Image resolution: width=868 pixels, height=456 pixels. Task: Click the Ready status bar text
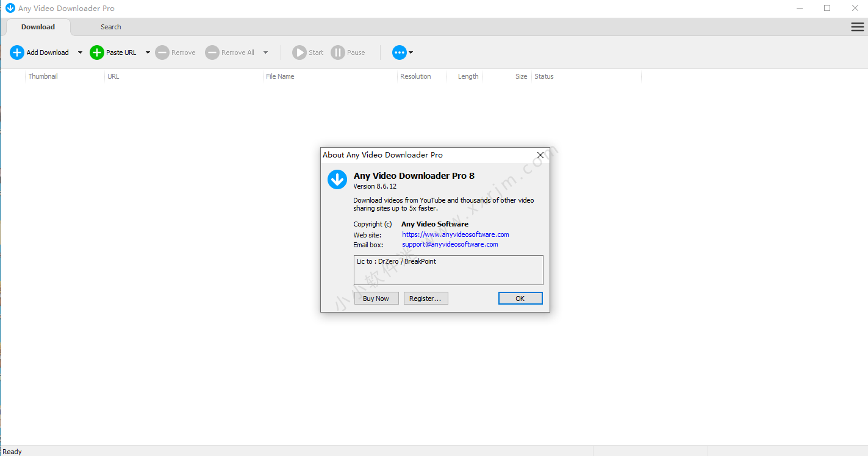coord(12,452)
